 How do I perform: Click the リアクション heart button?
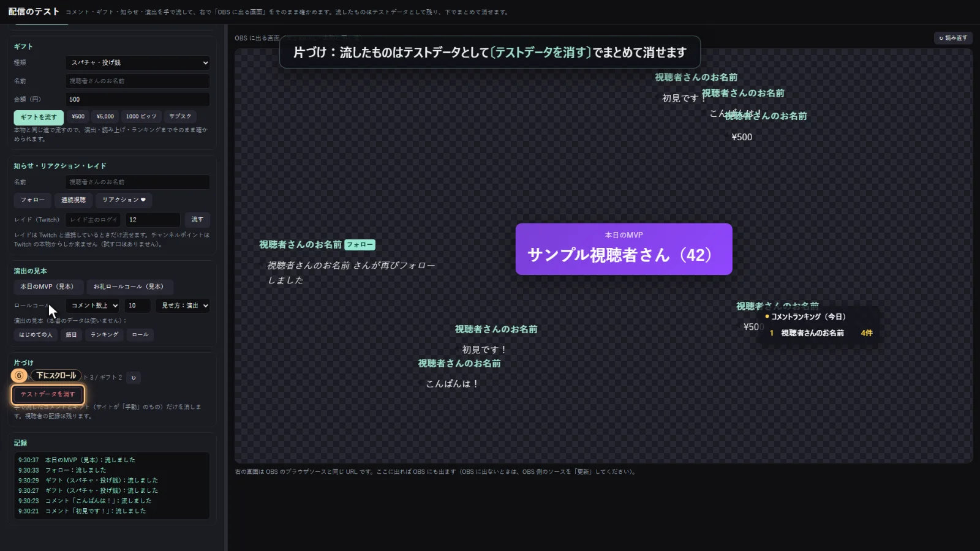click(124, 200)
